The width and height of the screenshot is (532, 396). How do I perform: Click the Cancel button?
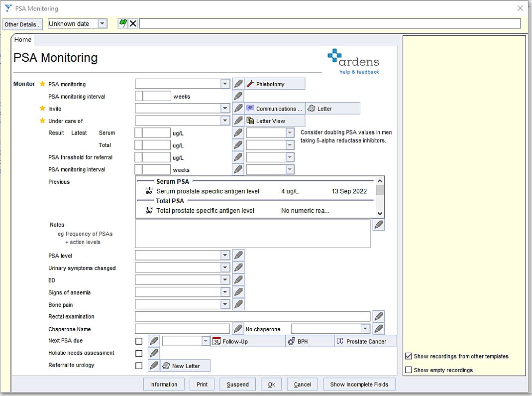pyautogui.click(x=302, y=385)
